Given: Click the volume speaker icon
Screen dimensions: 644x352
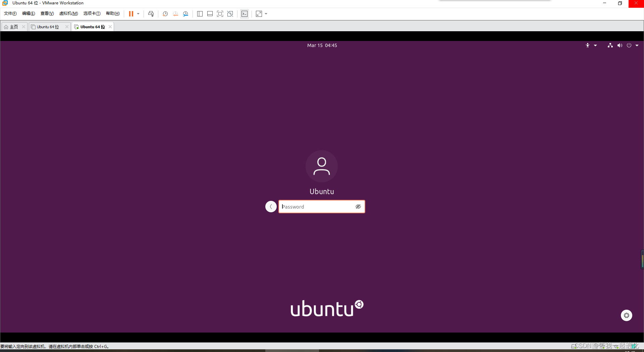Looking at the screenshot, I should pyautogui.click(x=620, y=45).
